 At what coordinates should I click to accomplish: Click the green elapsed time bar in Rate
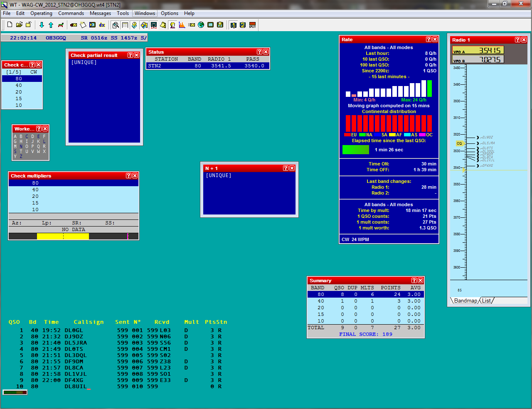point(355,150)
